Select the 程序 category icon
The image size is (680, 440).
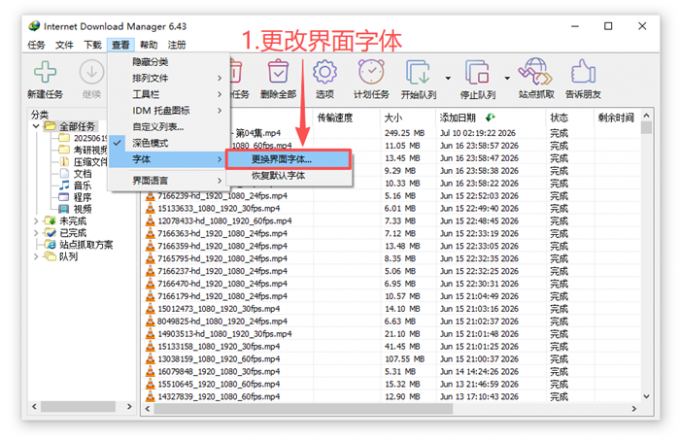64,197
